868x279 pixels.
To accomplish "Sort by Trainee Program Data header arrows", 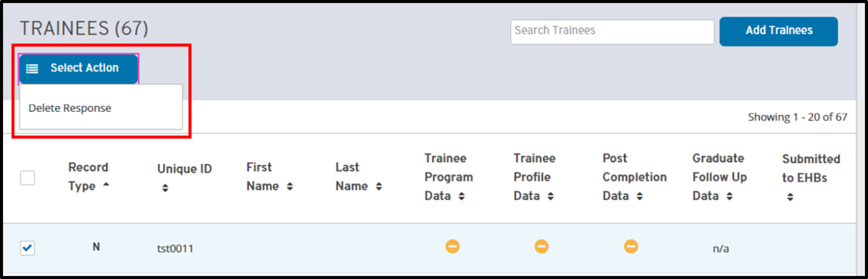I will [x=461, y=197].
